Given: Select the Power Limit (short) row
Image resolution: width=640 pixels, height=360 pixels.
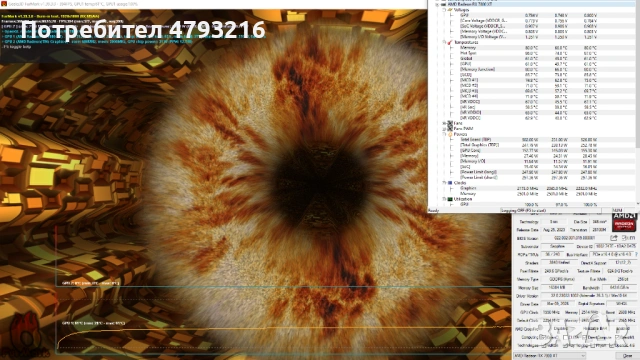Looking at the screenshot, I should (x=531, y=178).
